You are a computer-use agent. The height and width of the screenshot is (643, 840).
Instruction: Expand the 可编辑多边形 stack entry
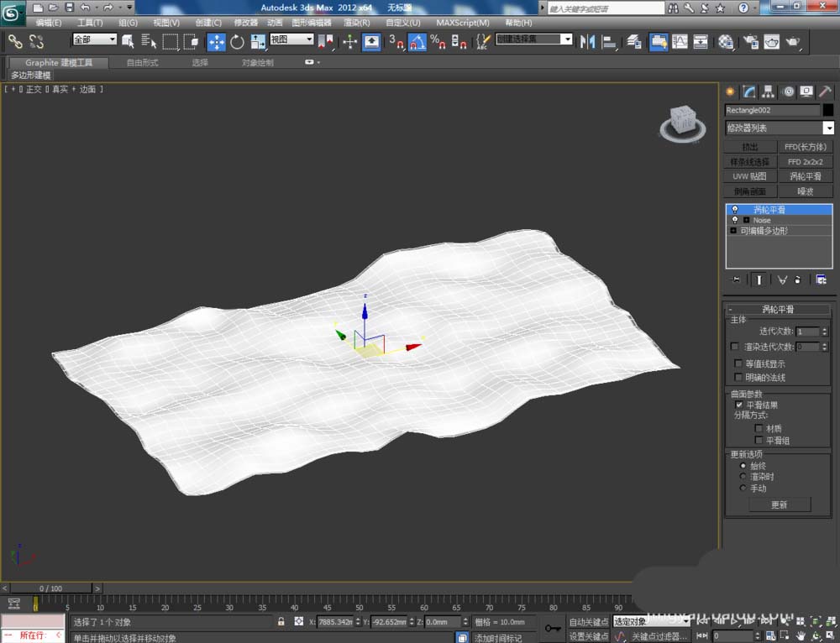[733, 231]
